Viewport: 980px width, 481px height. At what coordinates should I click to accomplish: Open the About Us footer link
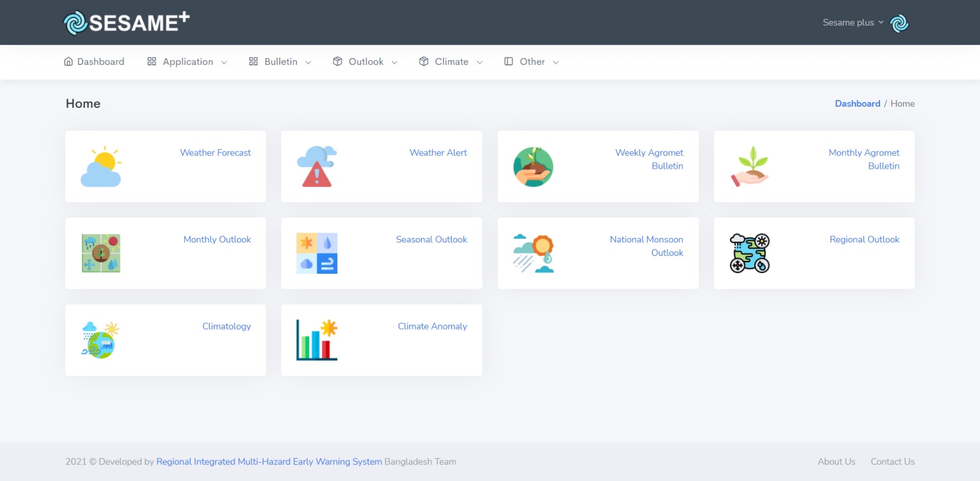pos(836,461)
